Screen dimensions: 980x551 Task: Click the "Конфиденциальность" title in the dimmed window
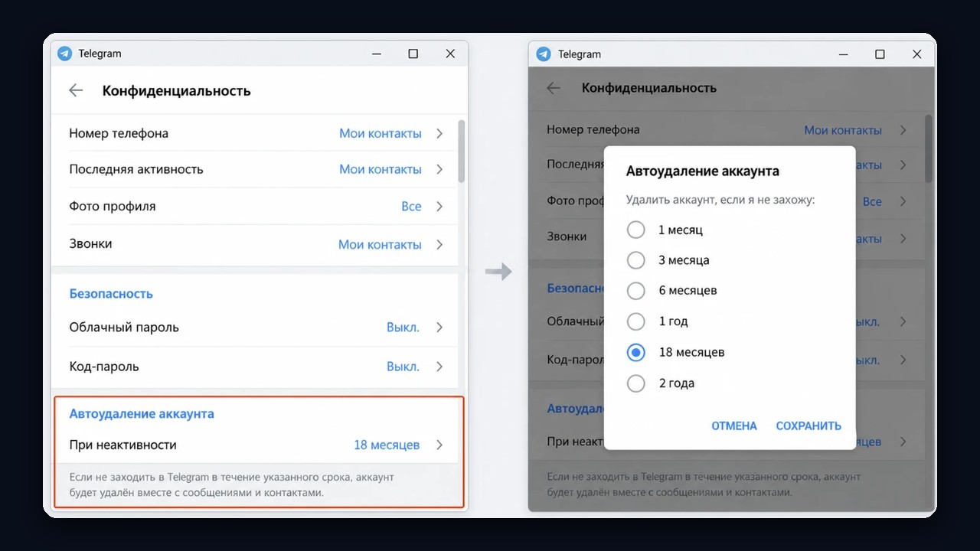[x=649, y=88]
